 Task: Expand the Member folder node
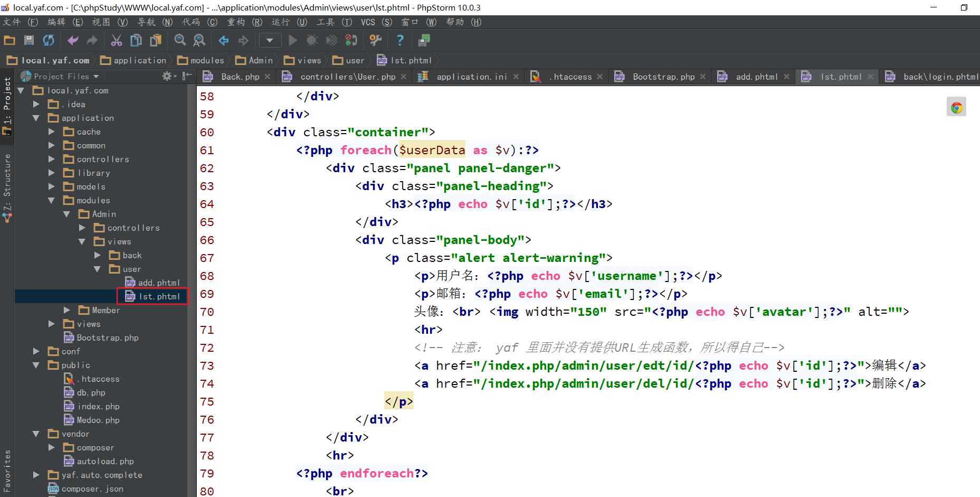point(67,311)
